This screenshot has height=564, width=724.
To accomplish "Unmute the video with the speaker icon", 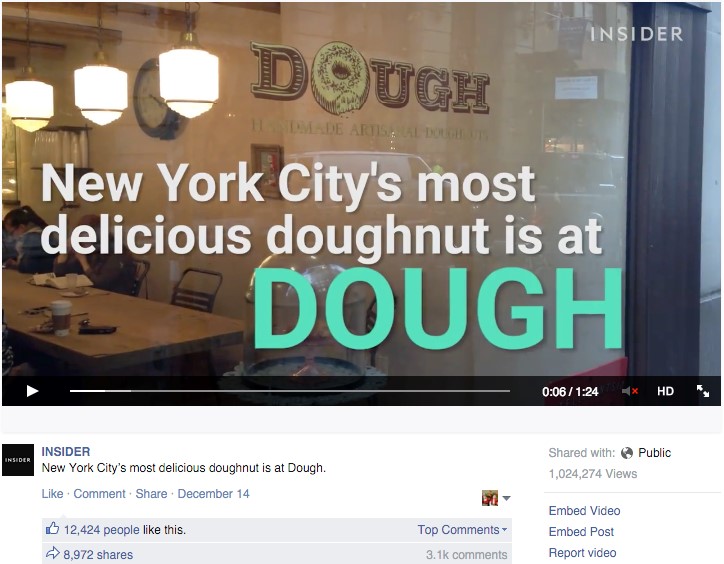I will click(x=630, y=391).
